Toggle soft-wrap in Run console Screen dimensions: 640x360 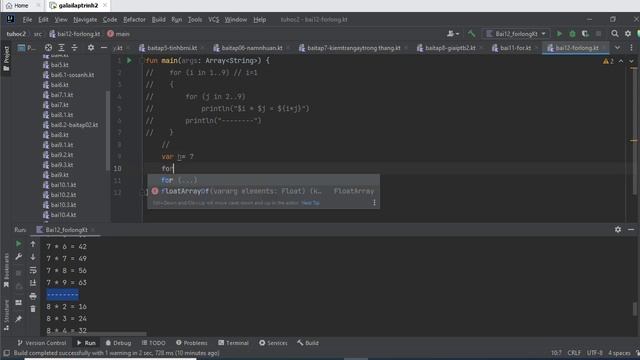33,270
